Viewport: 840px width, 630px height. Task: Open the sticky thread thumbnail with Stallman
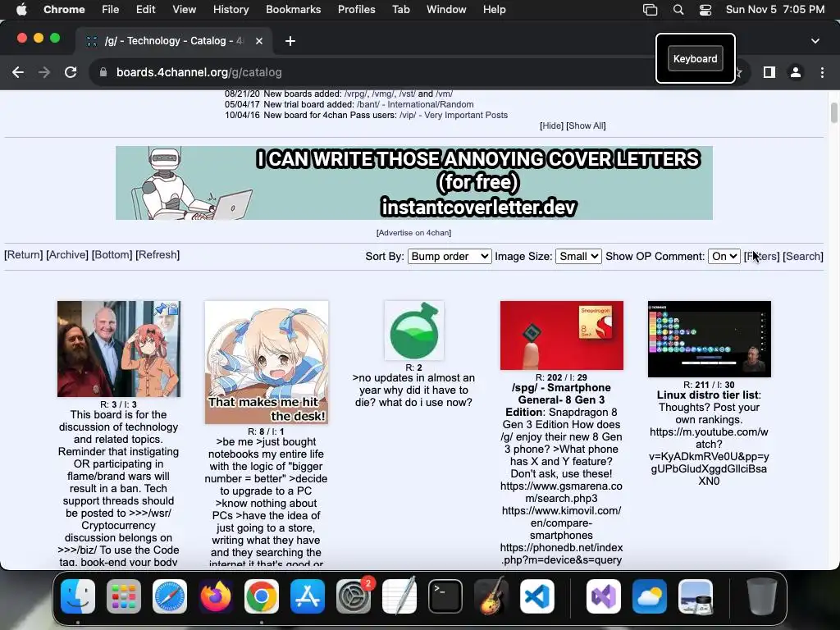click(x=119, y=349)
